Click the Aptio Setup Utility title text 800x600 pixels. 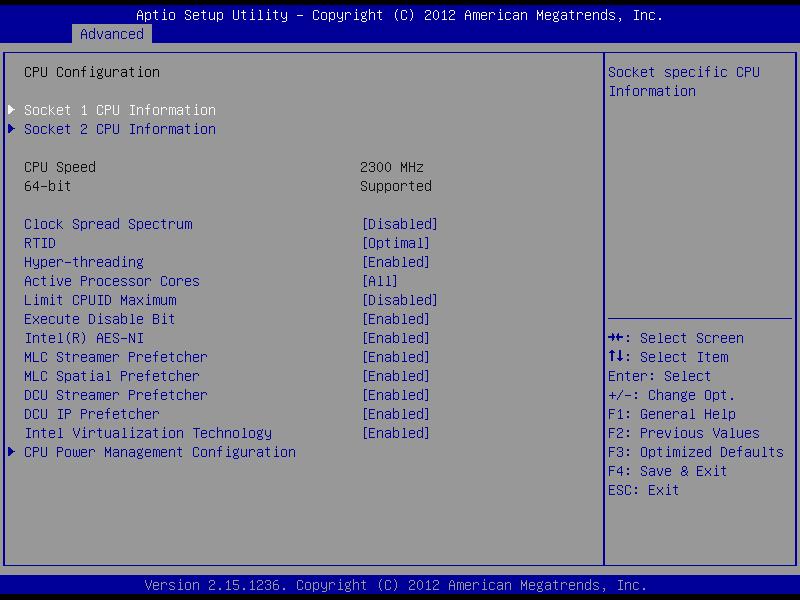(x=399, y=15)
